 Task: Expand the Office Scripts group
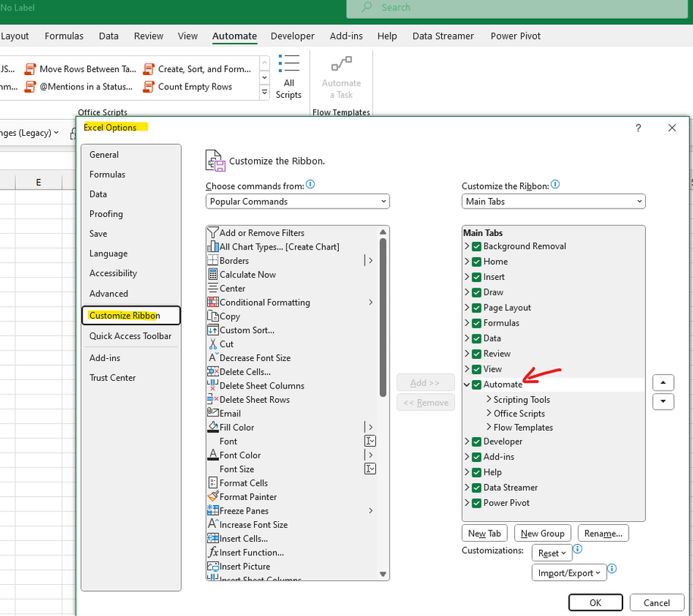[489, 413]
